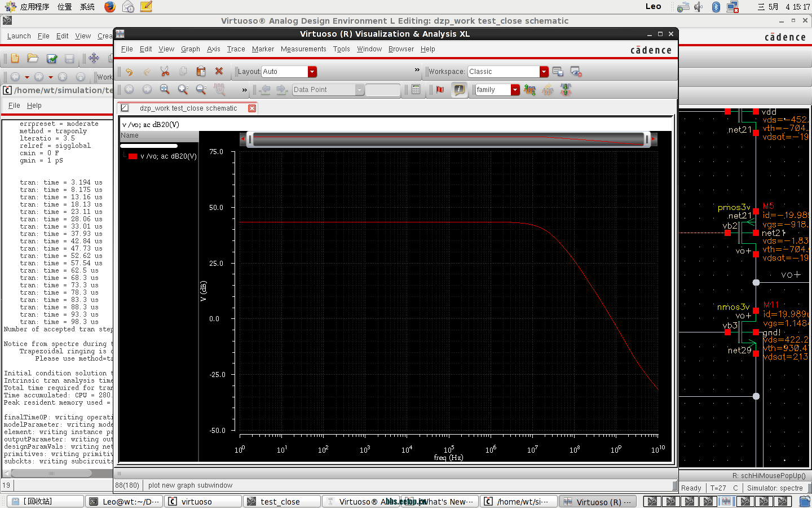Click the strip chart pink icon
812x508 pixels.
[x=219, y=89]
